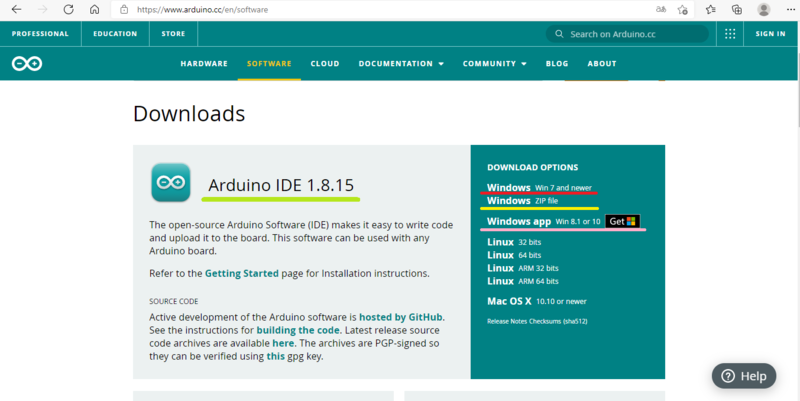Open the Checksums (sha512) link
800x401 pixels.
558,321
